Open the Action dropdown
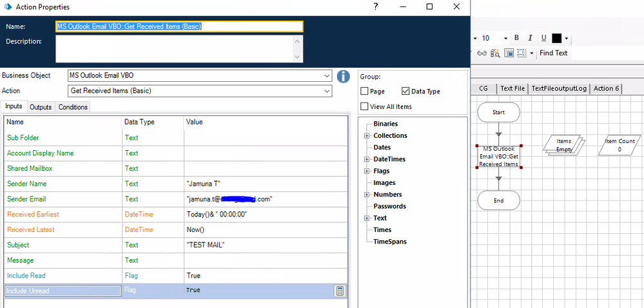The height and width of the screenshot is (308, 644). [327, 91]
